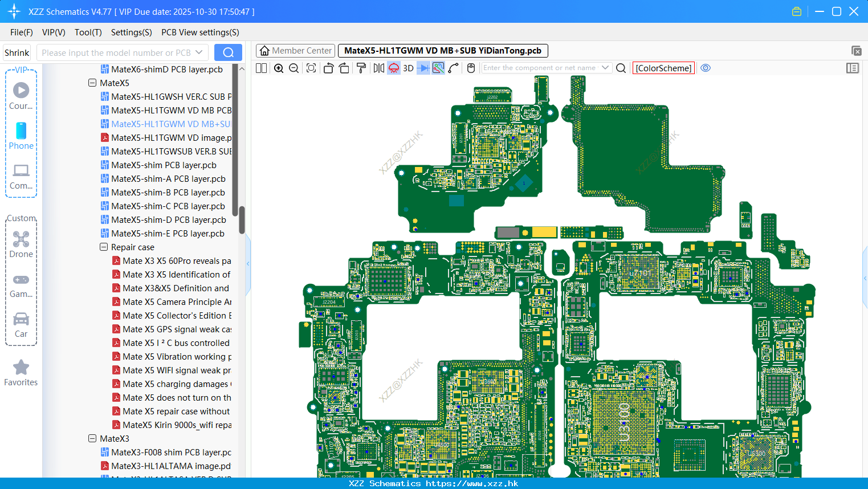Zoom out of the PCB view
The image size is (868, 489).
(x=294, y=68)
